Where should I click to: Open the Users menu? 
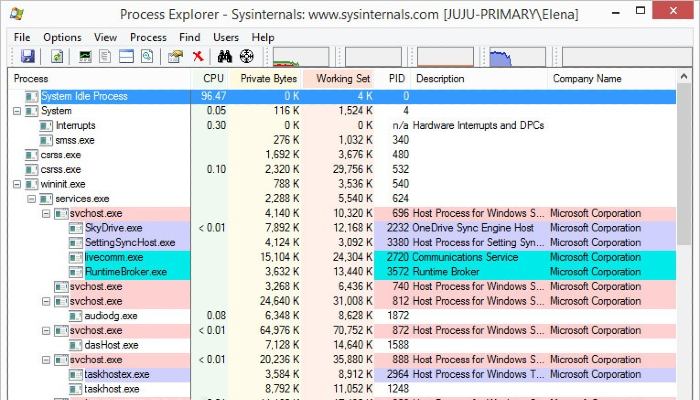(225, 38)
